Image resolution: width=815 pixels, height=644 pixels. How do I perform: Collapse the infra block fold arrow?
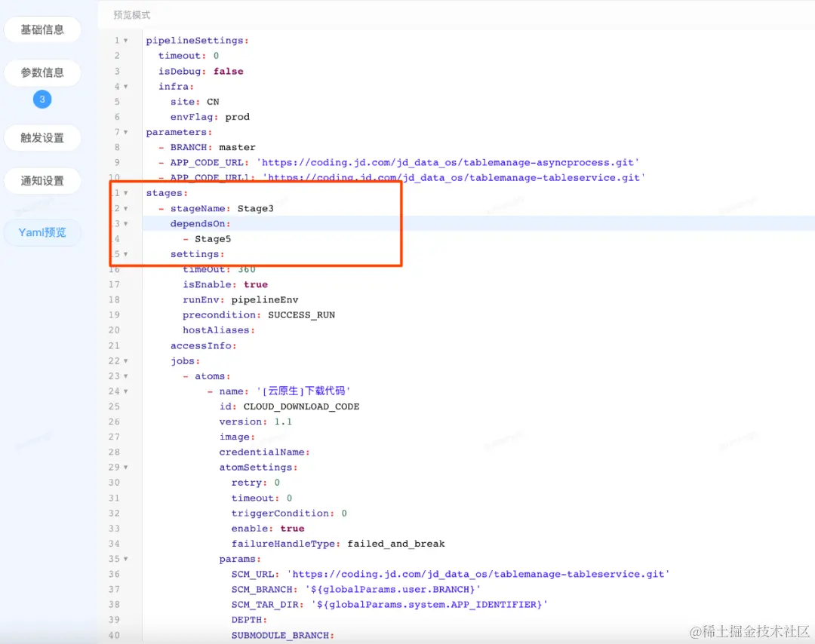point(126,86)
